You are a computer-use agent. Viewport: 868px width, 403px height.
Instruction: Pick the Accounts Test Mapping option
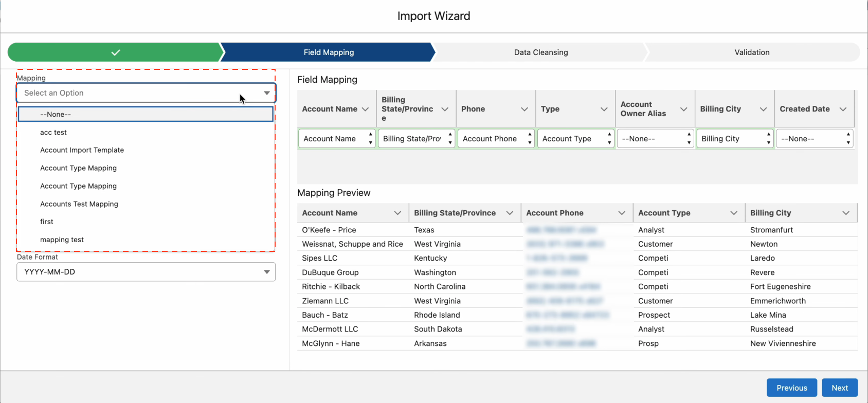79,204
